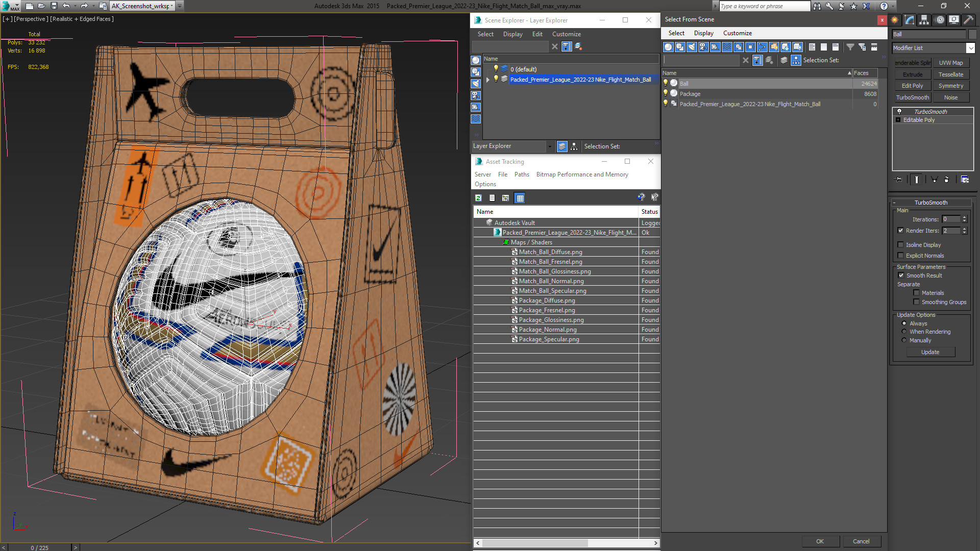The height and width of the screenshot is (551, 980).
Task: Open Bitmap Performance and Memory menu
Action: (x=582, y=174)
